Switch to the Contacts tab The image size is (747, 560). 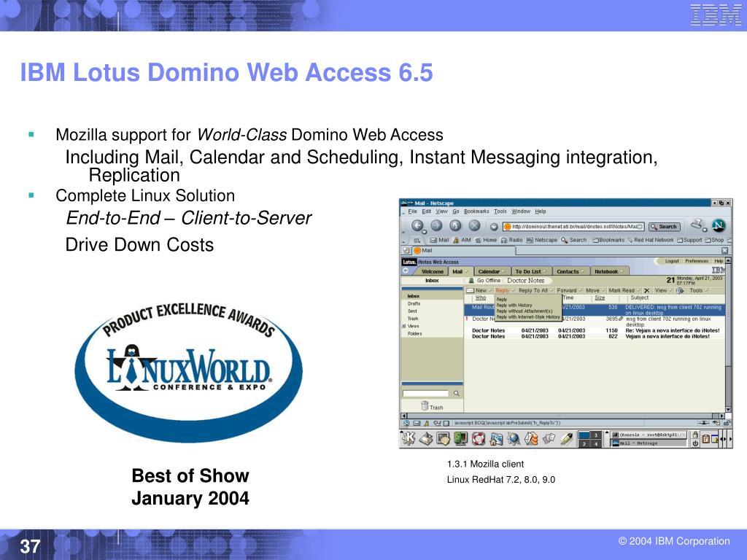point(570,271)
